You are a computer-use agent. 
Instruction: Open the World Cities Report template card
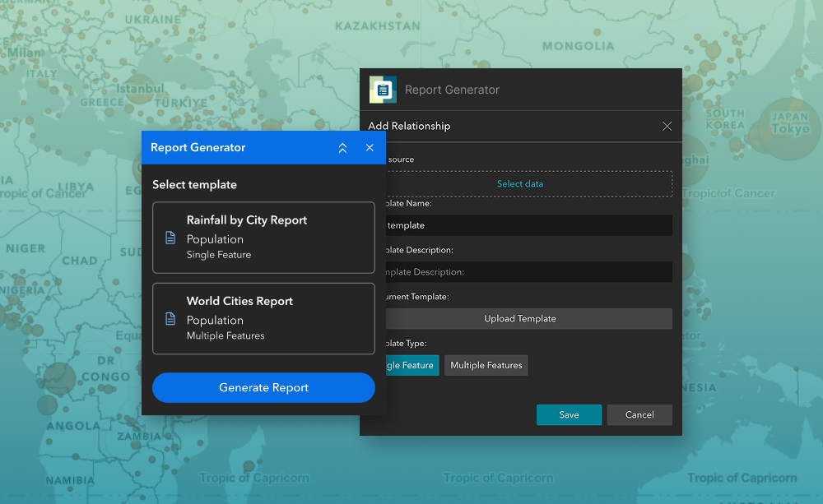[263, 319]
